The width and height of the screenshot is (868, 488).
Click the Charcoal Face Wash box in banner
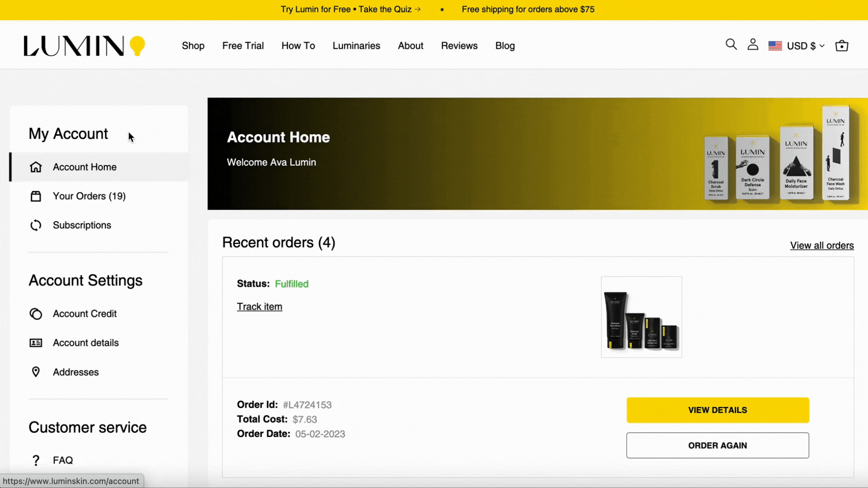[835, 153]
